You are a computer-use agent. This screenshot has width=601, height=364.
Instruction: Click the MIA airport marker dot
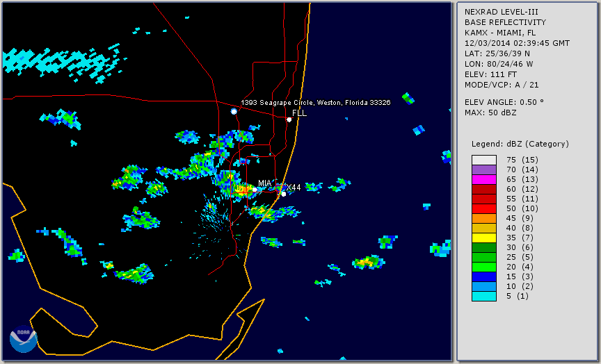[x=255, y=190]
